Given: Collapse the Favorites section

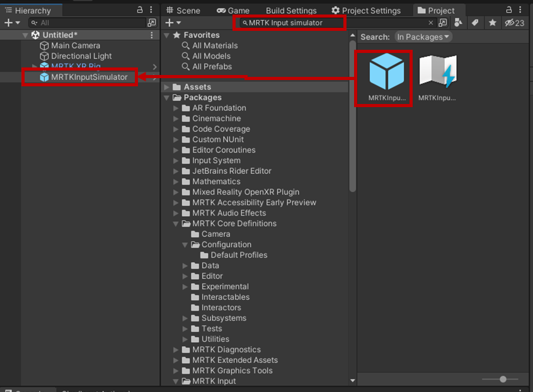Looking at the screenshot, I should tap(166, 35).
